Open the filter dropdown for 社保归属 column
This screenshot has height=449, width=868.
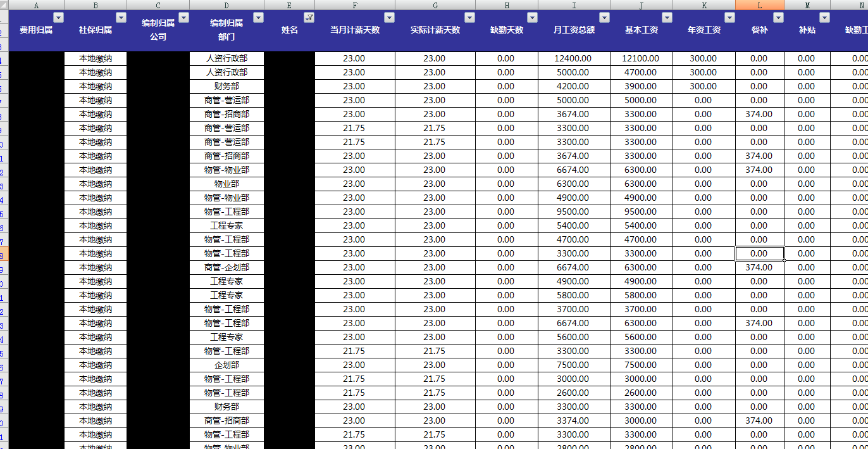click(x=121, y=18)
